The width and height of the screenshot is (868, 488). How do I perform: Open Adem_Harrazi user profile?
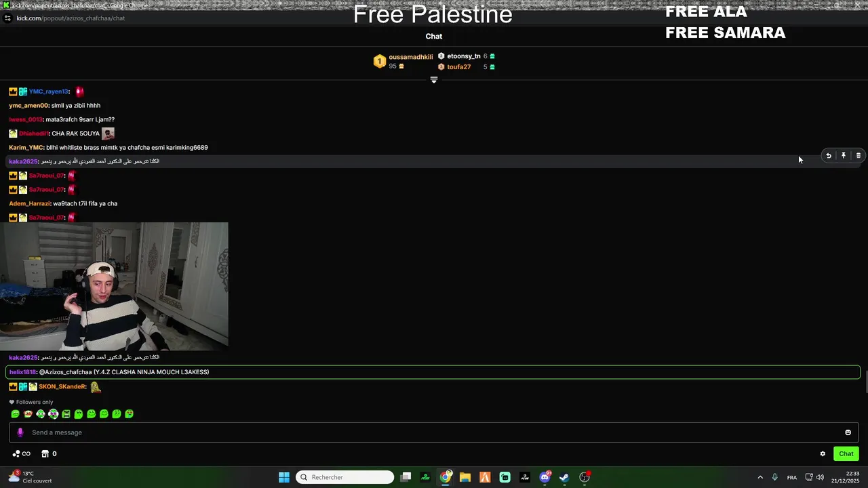pos(29,203)
